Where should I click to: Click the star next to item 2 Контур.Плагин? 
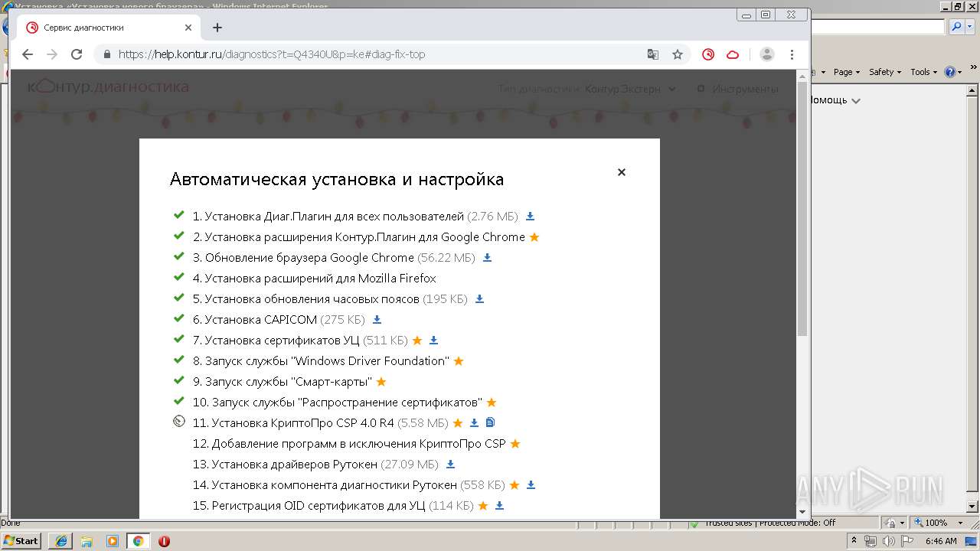coord(534,237)
